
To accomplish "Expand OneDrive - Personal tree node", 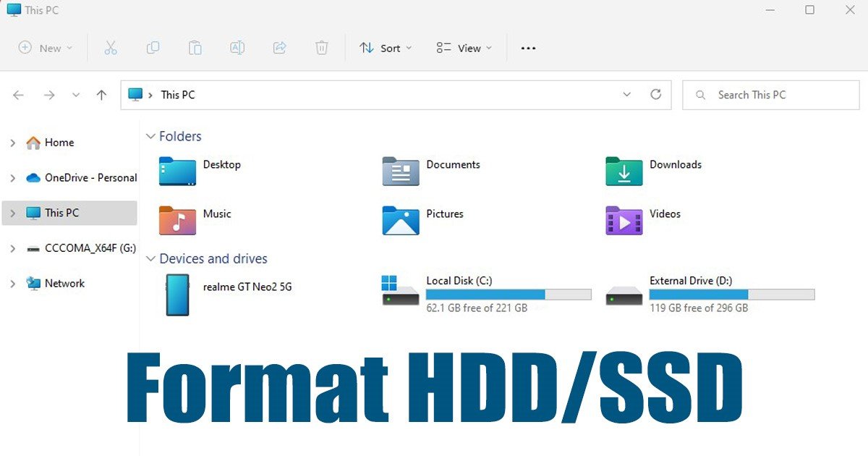I will [x=12, y=178].
